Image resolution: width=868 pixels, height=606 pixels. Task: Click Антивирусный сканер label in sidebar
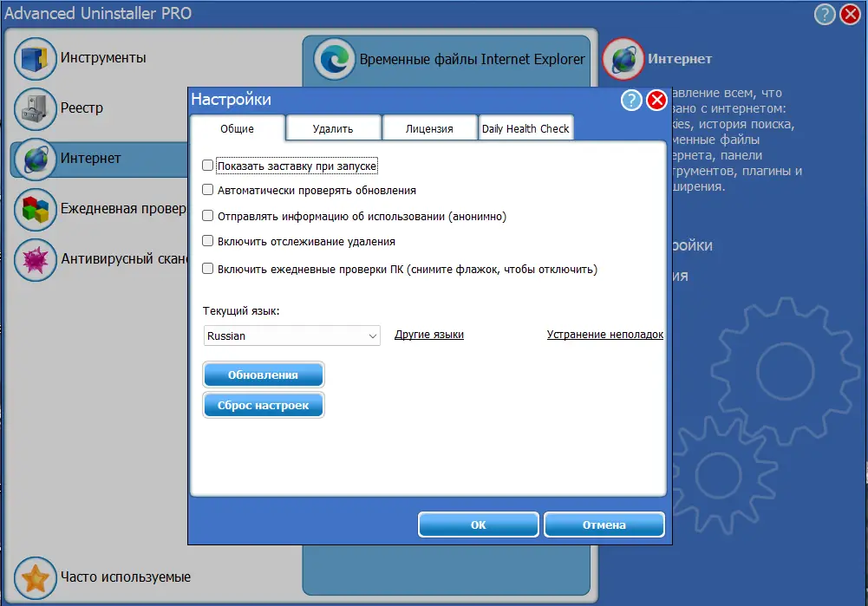tap(124, 258)
